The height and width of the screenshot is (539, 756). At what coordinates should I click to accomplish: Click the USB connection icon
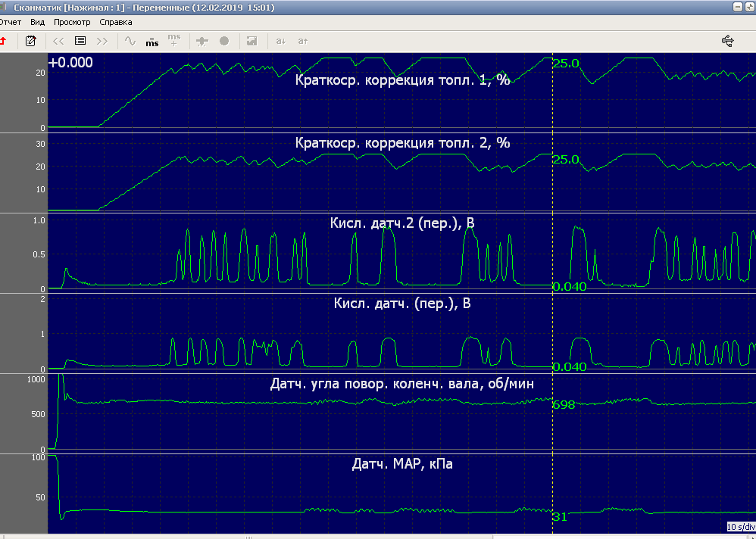click(x=729, y=41)
